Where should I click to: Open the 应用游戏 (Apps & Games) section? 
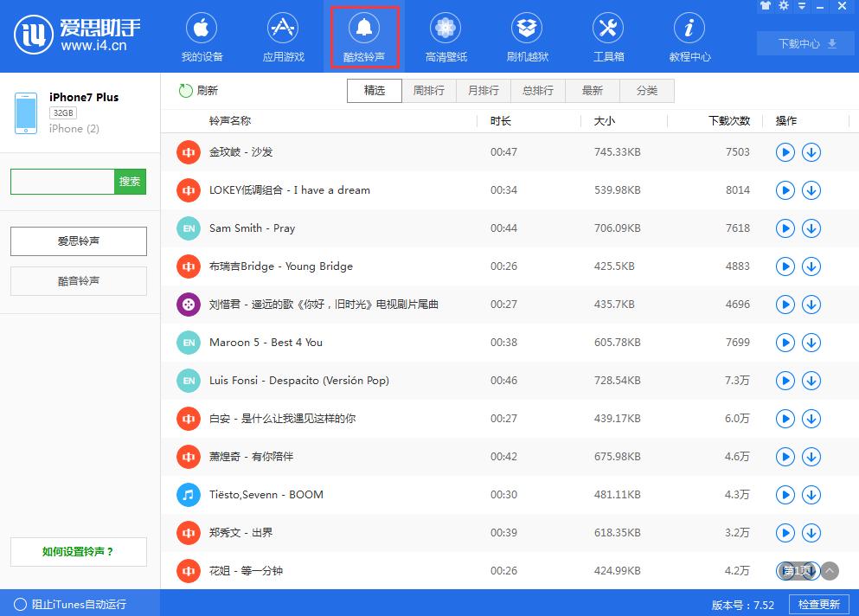[283, 36]
